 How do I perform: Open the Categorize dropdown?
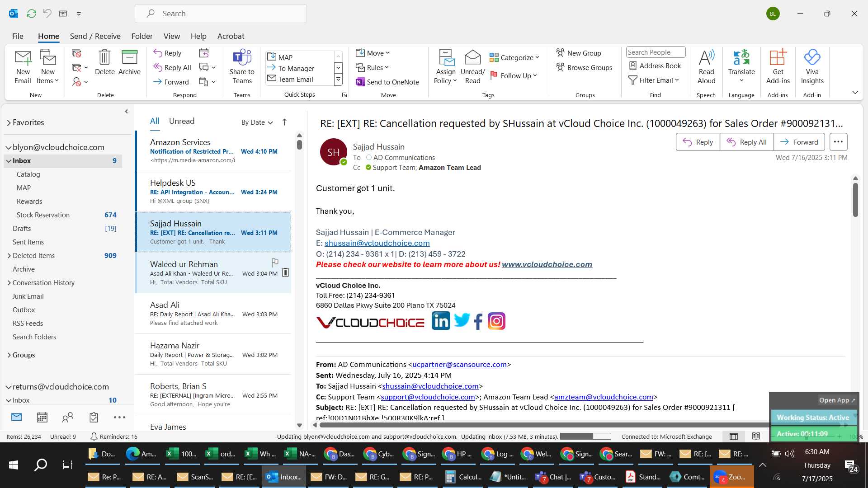514,57
